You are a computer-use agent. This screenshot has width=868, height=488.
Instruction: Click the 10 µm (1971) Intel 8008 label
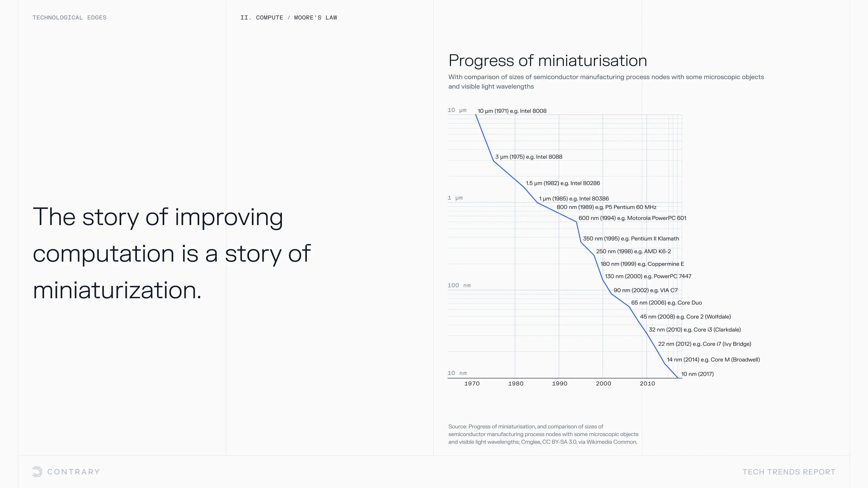coord(512,111)
